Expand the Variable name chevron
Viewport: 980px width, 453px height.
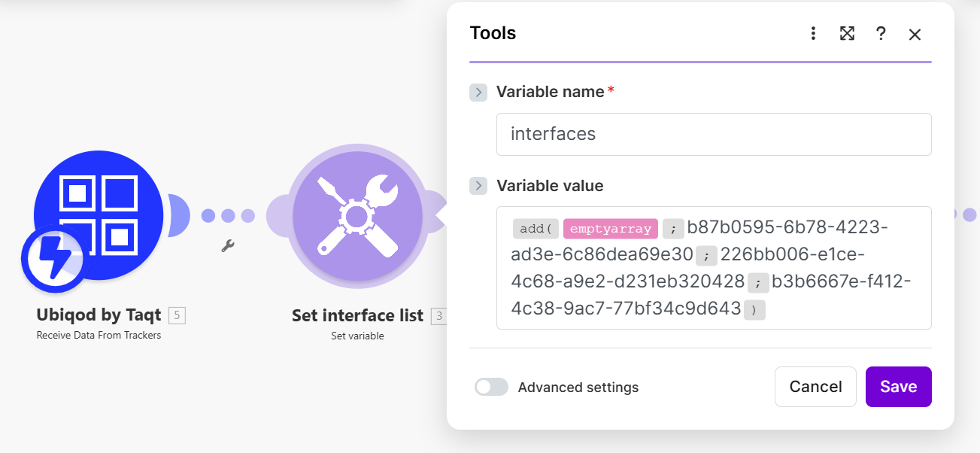click(478, 93)
